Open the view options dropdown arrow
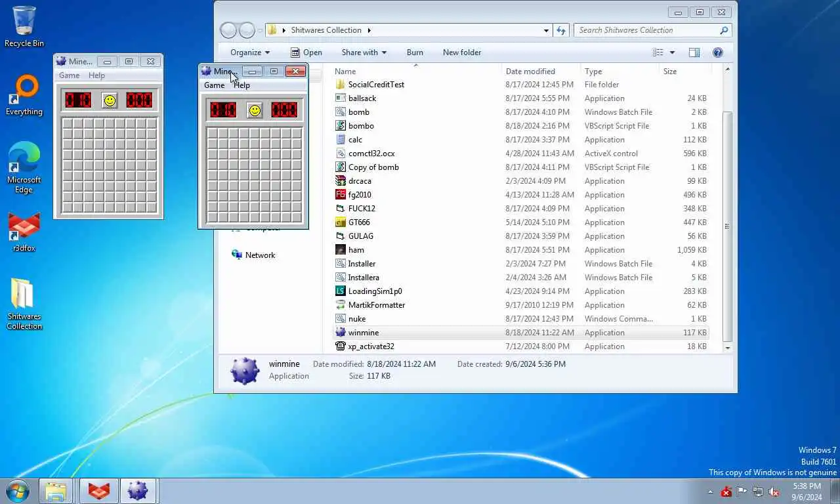This screenshot has width=840, height=504. click(x=672, y=52)
